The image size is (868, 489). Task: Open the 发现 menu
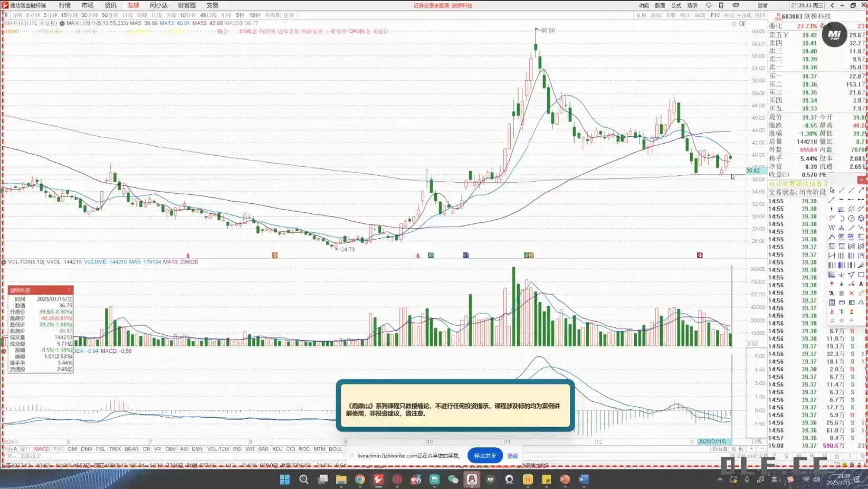click(133, 5)
